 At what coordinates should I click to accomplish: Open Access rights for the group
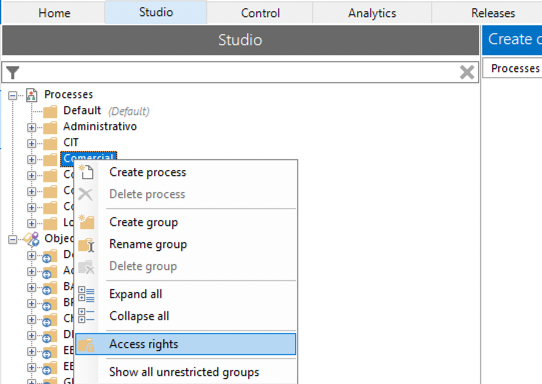coord(186,344)
